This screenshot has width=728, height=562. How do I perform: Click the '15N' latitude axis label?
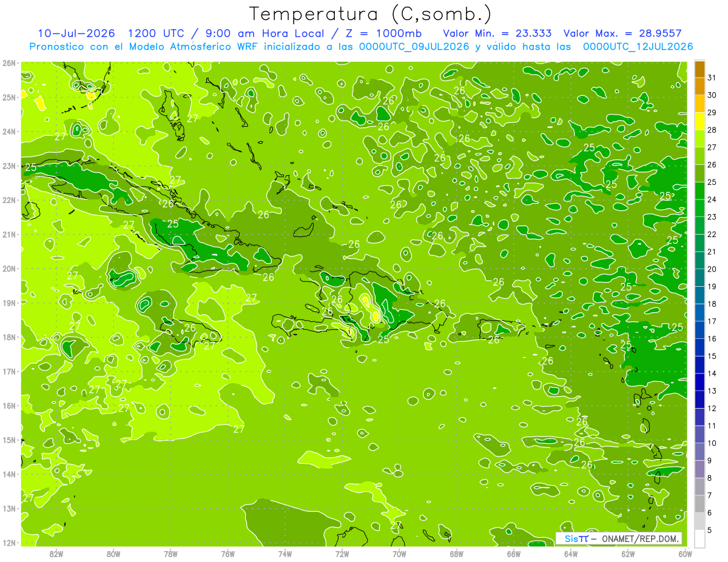(x=8, y=440)
